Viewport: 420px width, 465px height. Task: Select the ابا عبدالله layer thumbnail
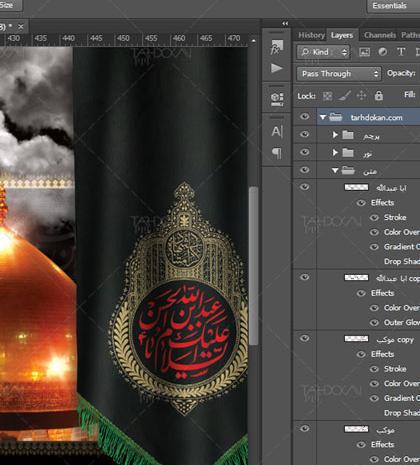pyautogui.click(x=356, y=187)
